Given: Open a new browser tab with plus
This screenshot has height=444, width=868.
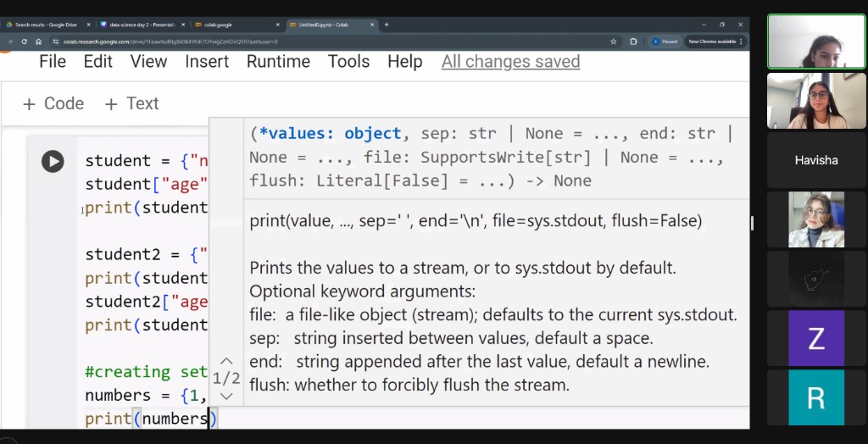Looking at the screenshot, I should (x=387, y=25).
